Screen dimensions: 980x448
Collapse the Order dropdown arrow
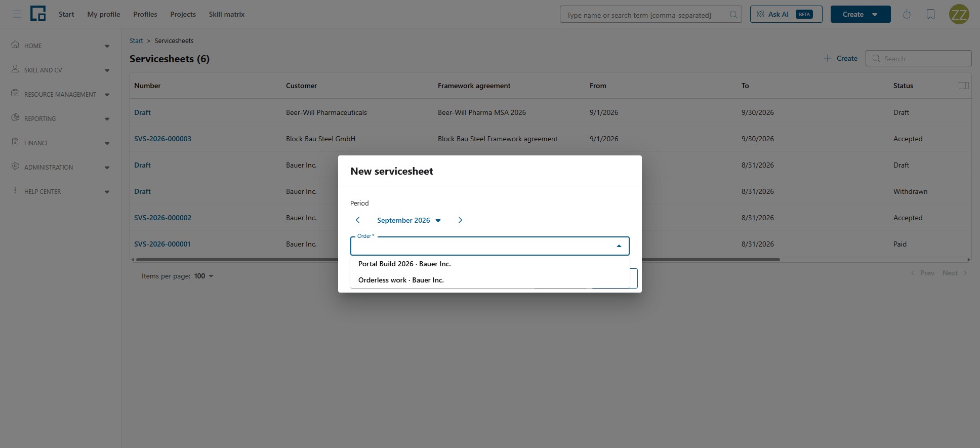[619, 246]
